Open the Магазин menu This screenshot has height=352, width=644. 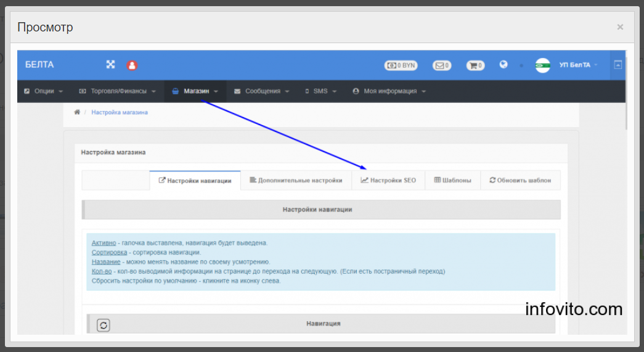195,91
